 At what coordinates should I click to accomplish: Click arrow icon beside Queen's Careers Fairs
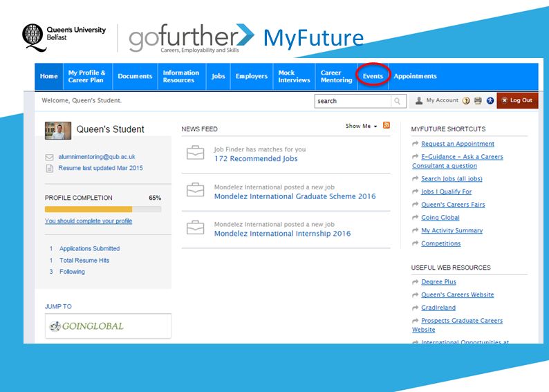tap(416, 205)
